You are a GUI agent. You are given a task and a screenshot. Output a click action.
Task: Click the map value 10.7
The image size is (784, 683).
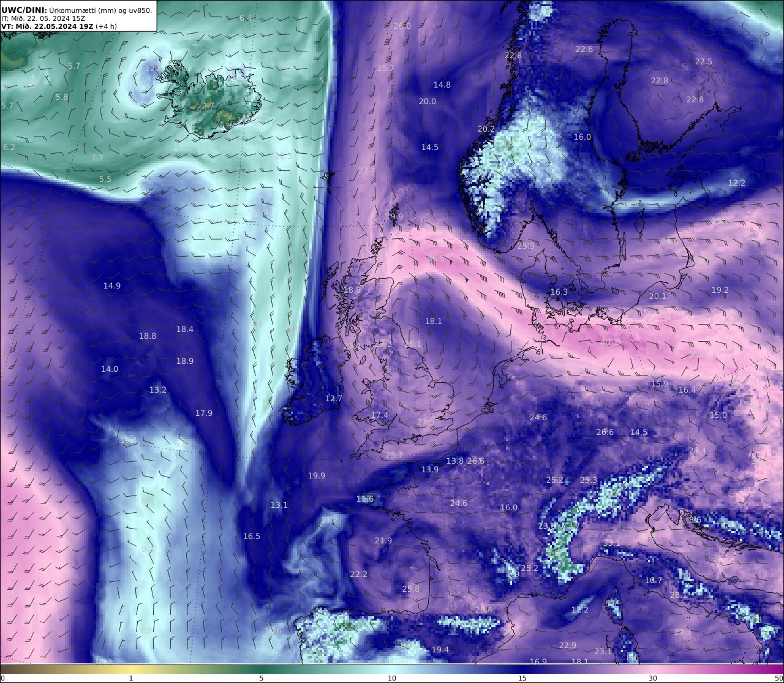(x=654, y=580)
